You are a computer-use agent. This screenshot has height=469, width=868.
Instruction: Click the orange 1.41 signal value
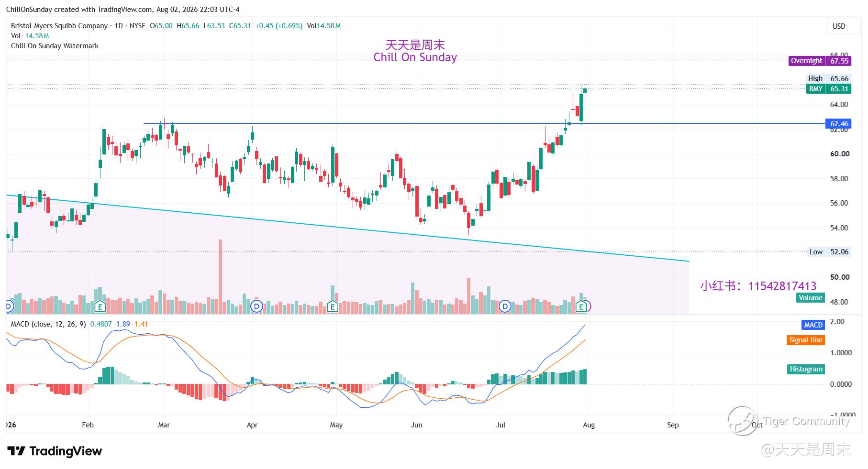(x=141, y=324)
